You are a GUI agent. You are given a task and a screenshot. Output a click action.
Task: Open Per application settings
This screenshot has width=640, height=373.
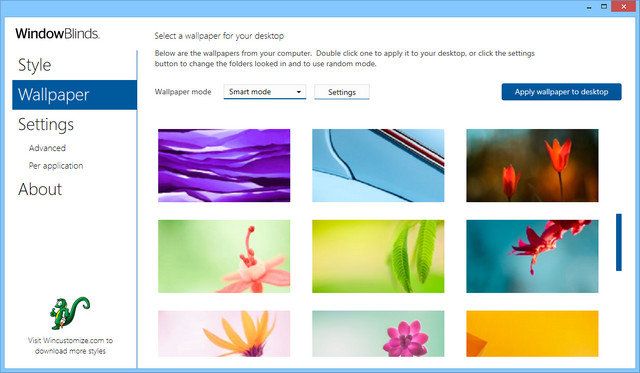(56, 166)
